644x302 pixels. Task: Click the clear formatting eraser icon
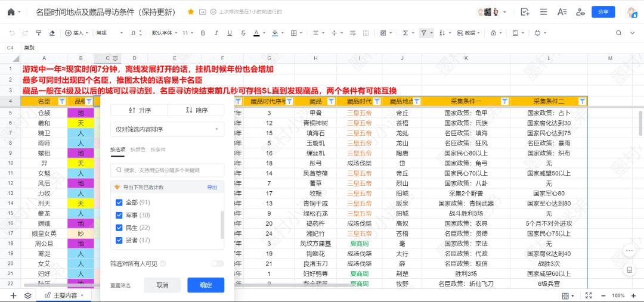pos(52,33)
